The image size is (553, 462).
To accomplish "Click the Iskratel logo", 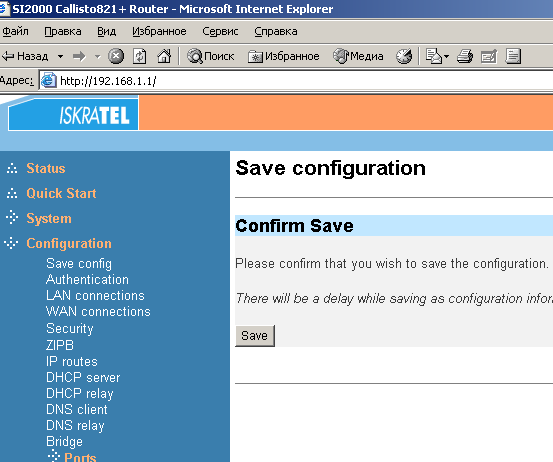I will click(x=73, y=115).
